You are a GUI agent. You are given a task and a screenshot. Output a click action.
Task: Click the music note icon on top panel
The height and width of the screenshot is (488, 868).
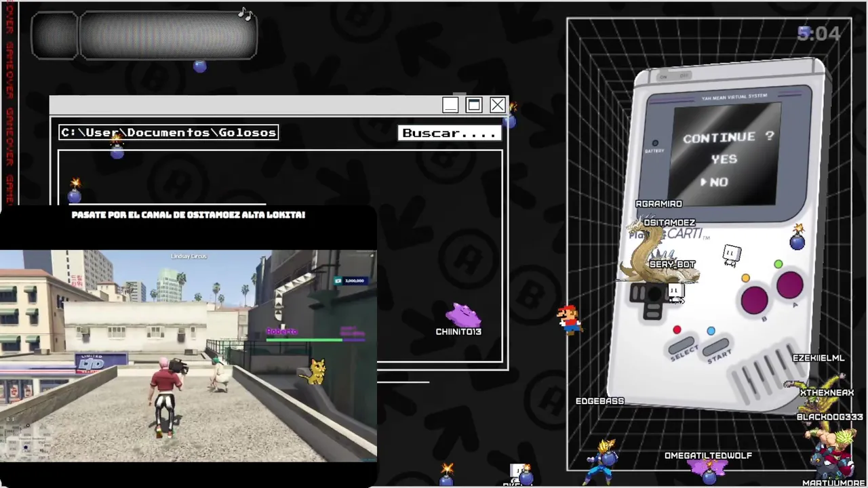pos(245,14)
